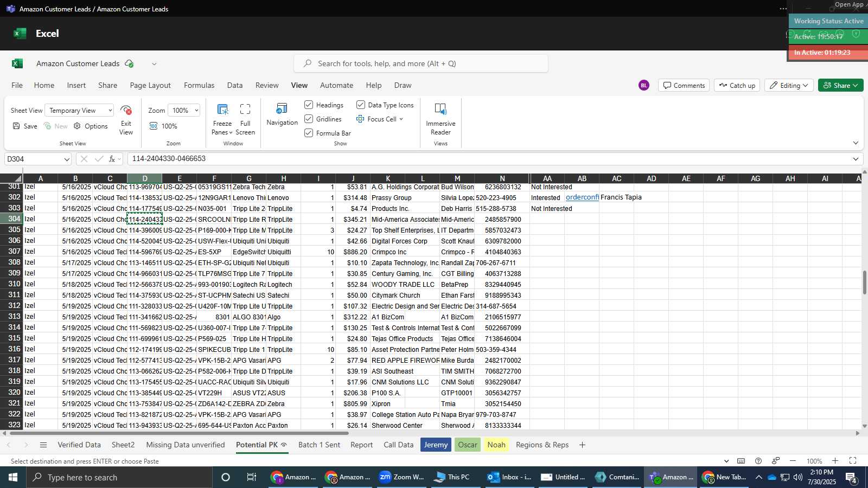Click the Catch up button
868x488 pixels.
click(x=737, y=85)
